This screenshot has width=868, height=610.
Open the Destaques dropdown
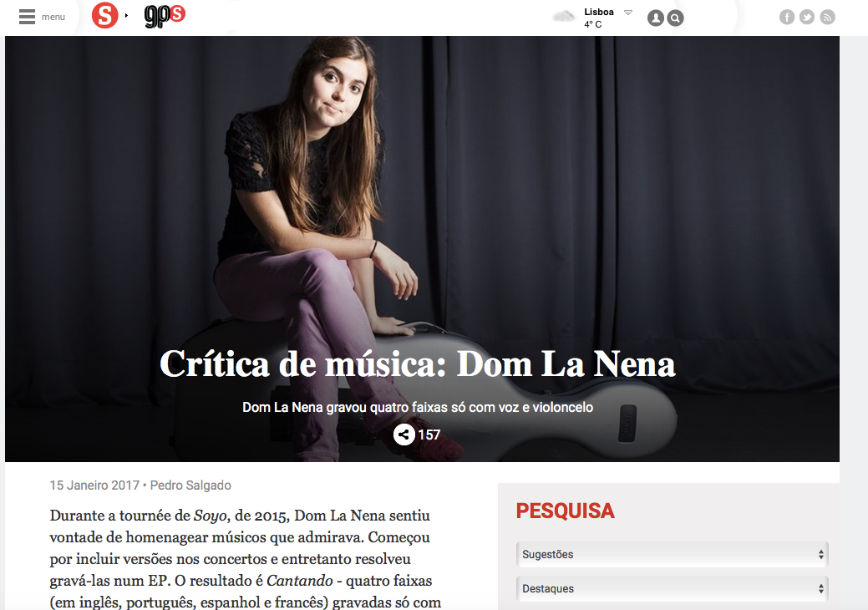[672, 588]
